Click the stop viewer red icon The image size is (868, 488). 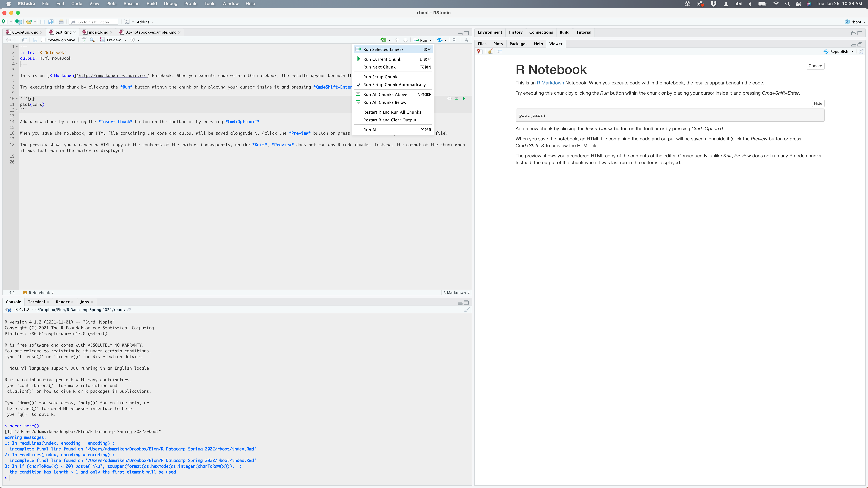click(x=478, y=51)
